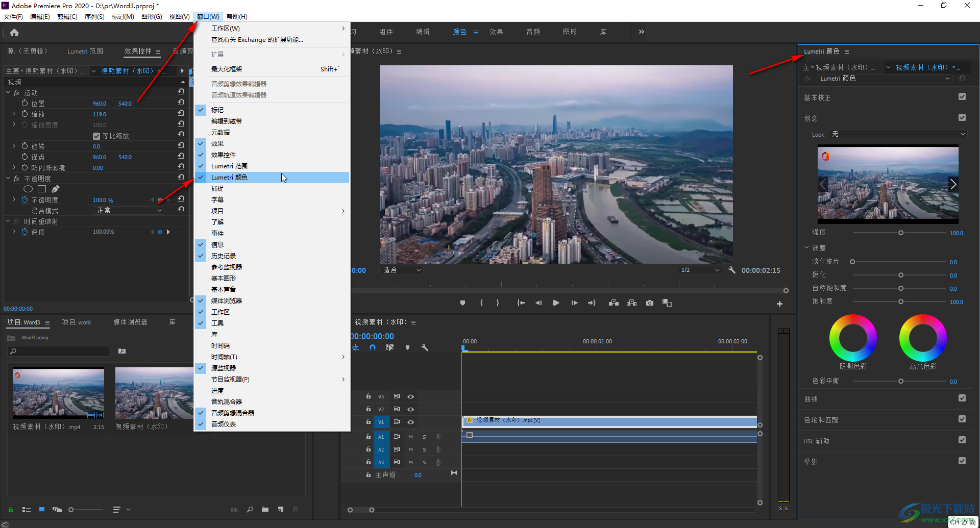The width and height of the screenshot is (980, 528).
Task: Show more workspaces with double chevron
Action: point(641,32)
